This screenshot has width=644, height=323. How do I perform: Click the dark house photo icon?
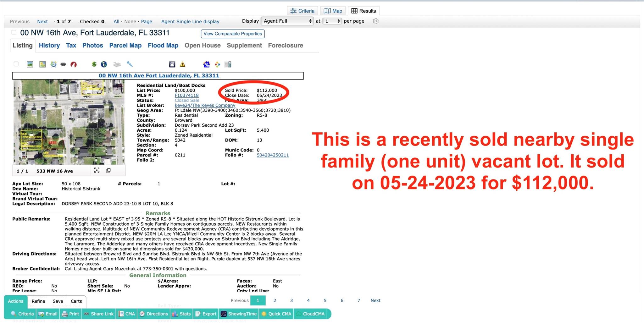[x=172, y=64]
